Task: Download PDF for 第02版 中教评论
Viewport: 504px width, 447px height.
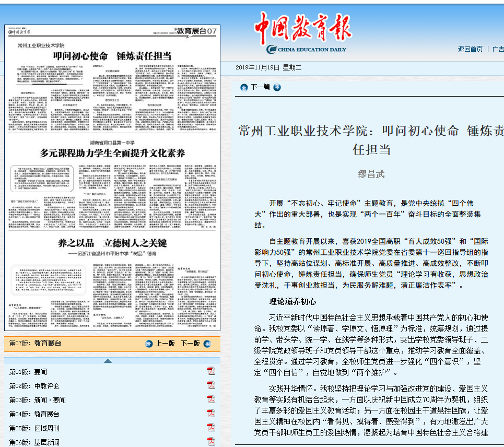Action: 211,385
